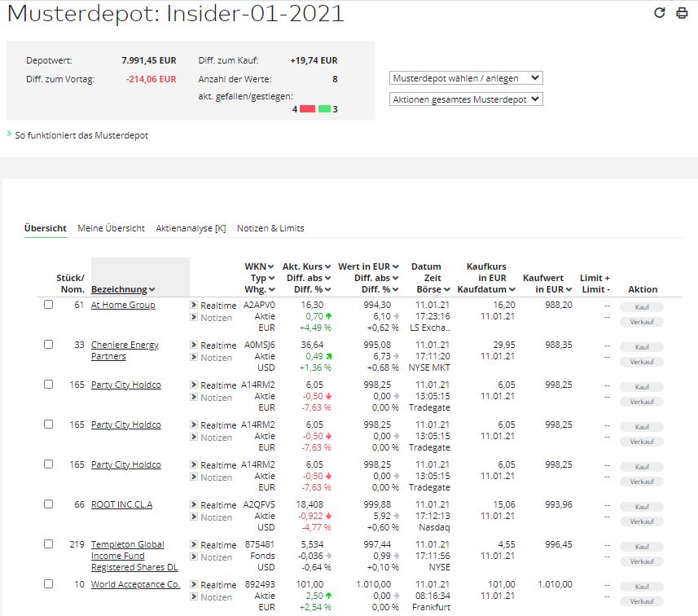Click grey arrow beside Cheniere 6,73 value
This screenshot has width=698, height=616.
(396, 356)
